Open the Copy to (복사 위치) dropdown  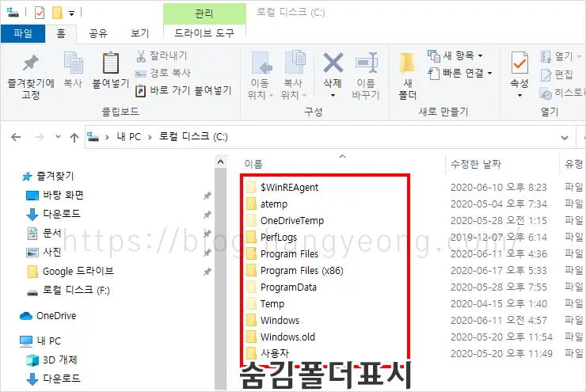click(x=293, y=89)
